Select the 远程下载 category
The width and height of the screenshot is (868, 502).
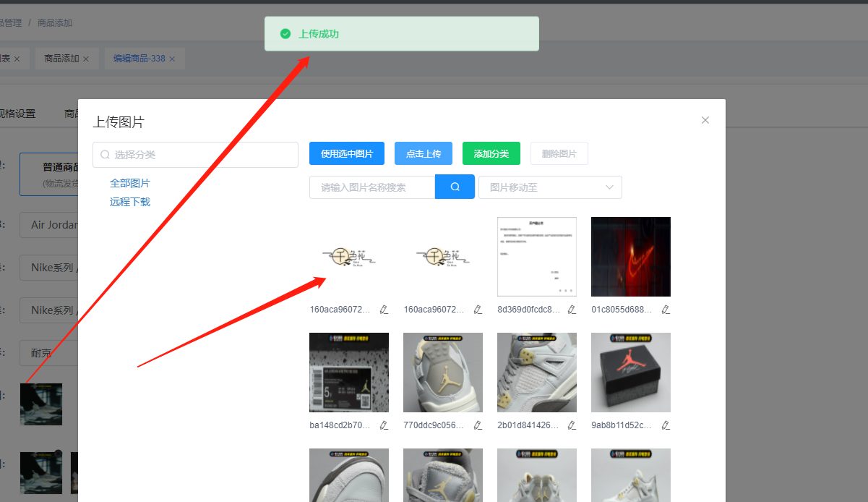point(130,202)
